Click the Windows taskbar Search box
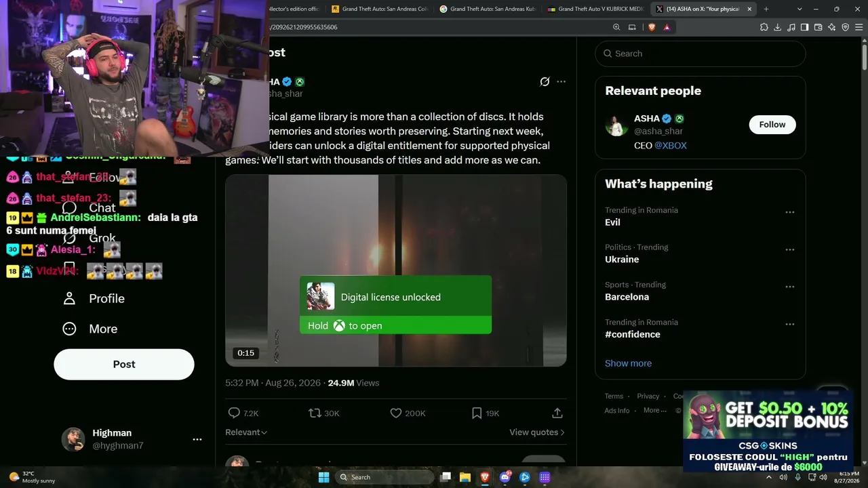Image resolution: width=868 pixels, height=488 pixels. [384, 477]
